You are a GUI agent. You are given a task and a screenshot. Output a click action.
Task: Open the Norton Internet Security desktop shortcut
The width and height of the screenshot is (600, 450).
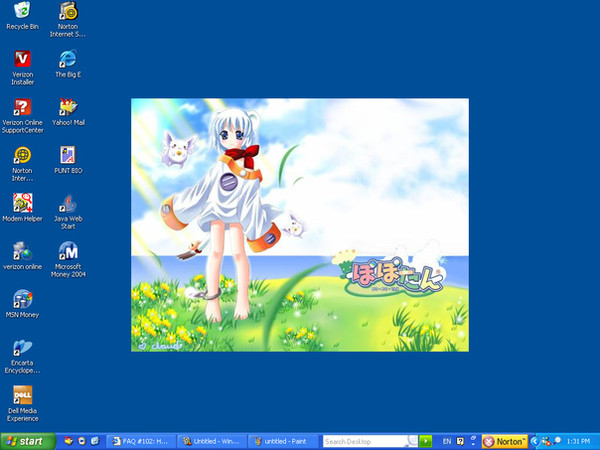tap(68, 20)
